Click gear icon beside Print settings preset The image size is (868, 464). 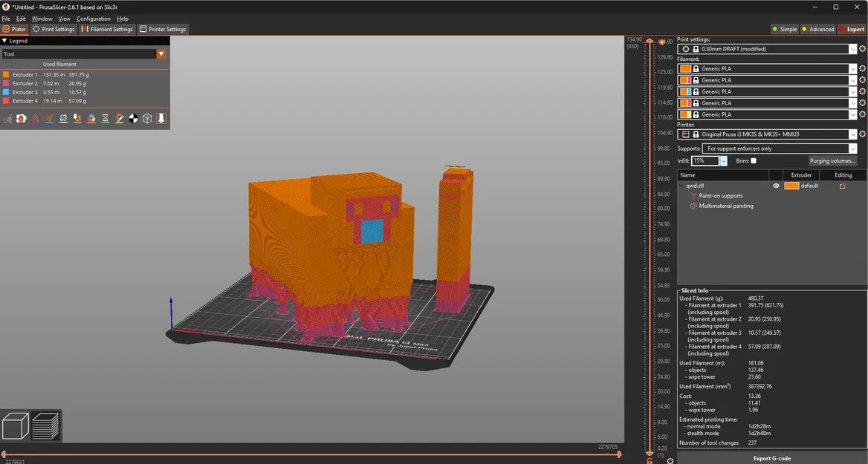click(x=863, y=49)
